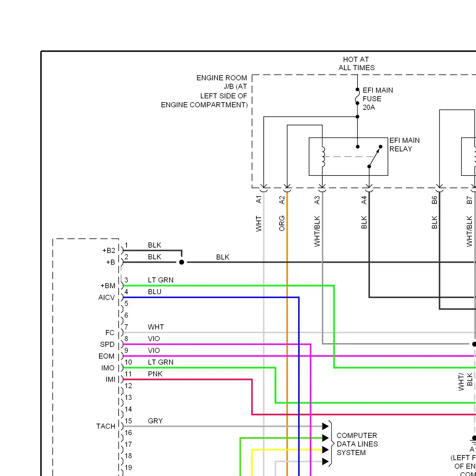Viewport: 476px width, 476px height.
Task: Select connector terminal label A4
Action: (364, 200)
